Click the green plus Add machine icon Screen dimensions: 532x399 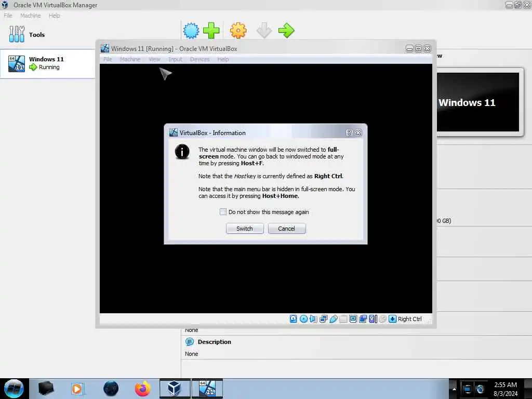(x=211, y=31)
